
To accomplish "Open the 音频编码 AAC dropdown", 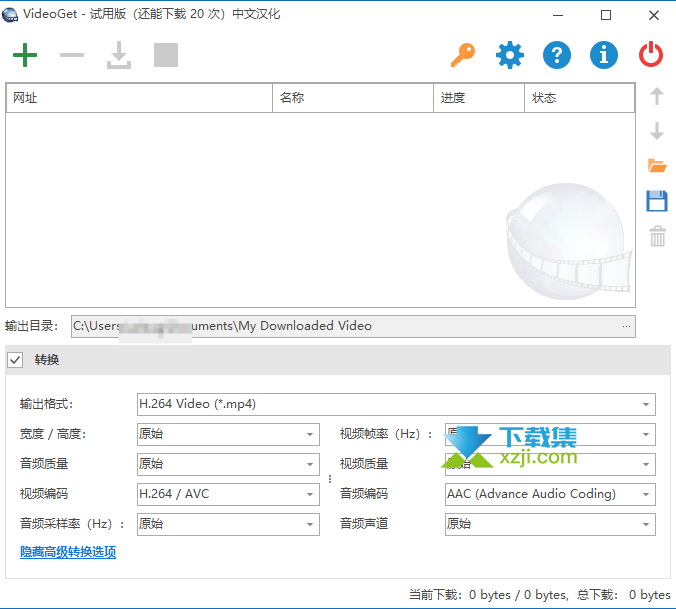I will click(550, 494).
